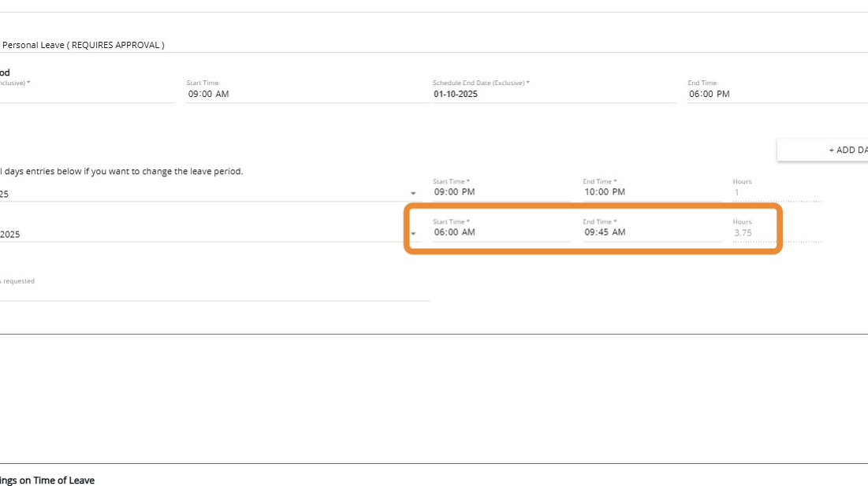Edit the 10:00 PM End Time field
868x486 pixels.
(x=650, y=192)
